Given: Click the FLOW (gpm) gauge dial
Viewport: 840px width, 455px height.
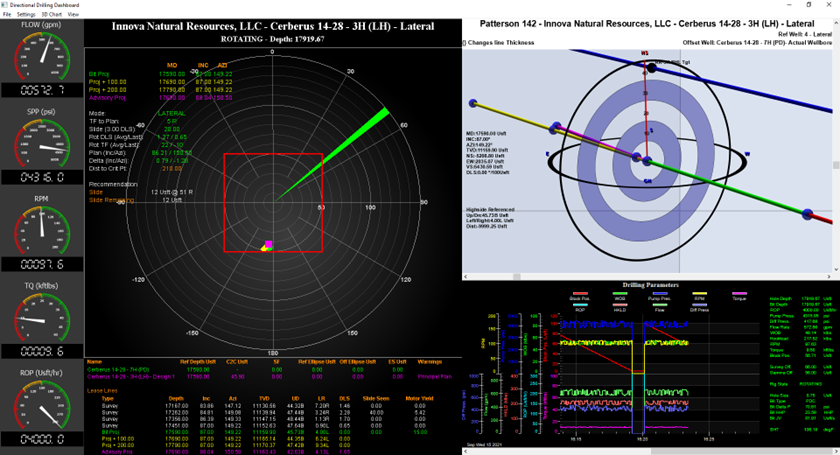Looking at the screenshot, I should click(40, 55).
